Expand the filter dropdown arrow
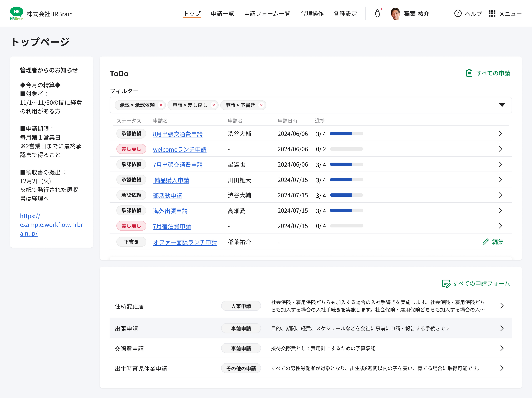This screenshot has width=532, height=398. tap(502, 105)
